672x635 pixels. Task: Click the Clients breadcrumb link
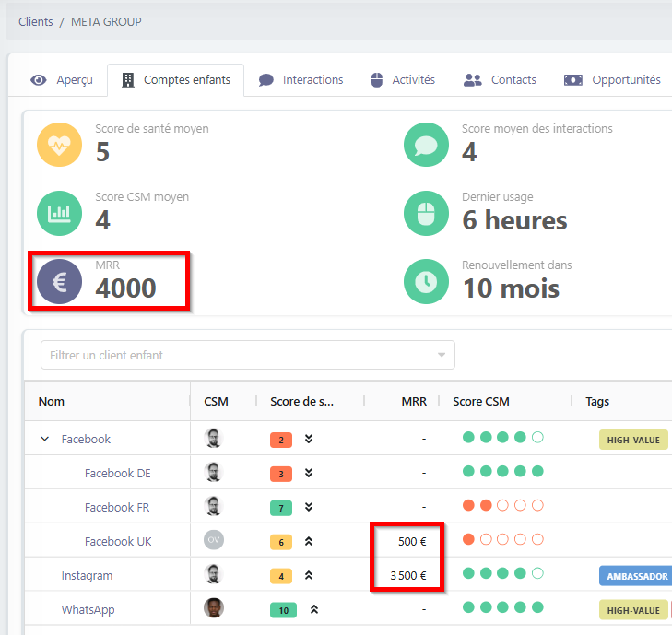click(x=36, y=21)
